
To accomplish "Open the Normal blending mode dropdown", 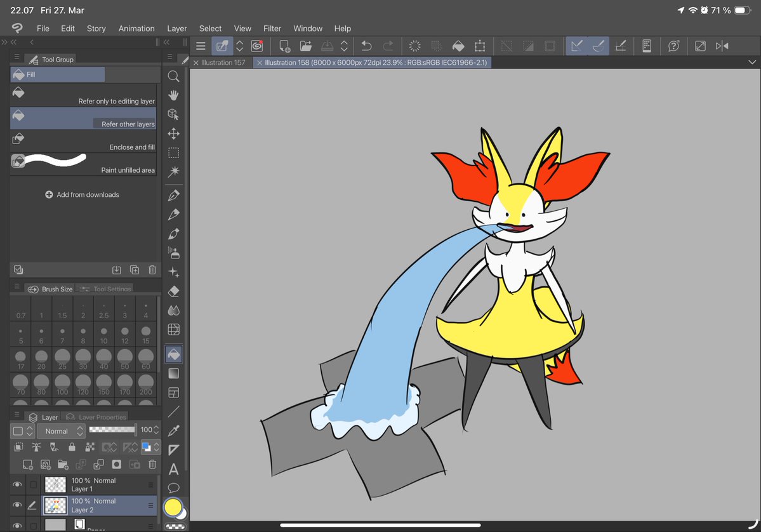I will coord(61,431).
